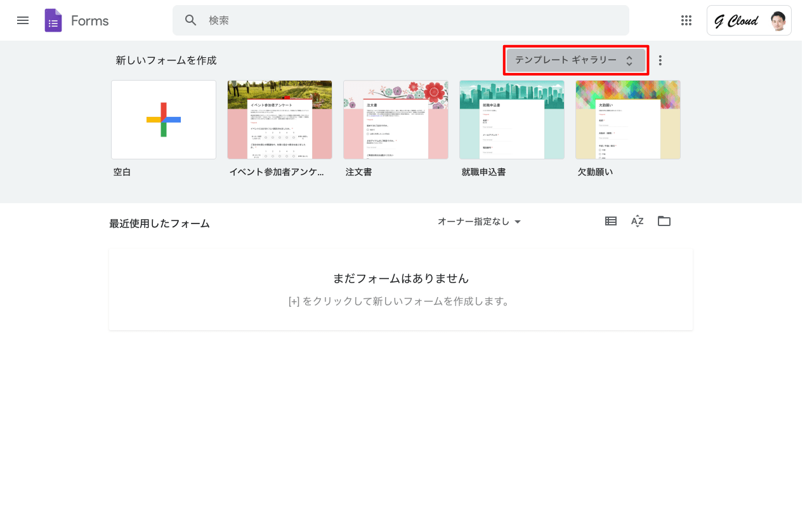Open the オーナー指定なし owner filter dropdown
The height and width of the screenshot is (508, 812).
[480, 222]
